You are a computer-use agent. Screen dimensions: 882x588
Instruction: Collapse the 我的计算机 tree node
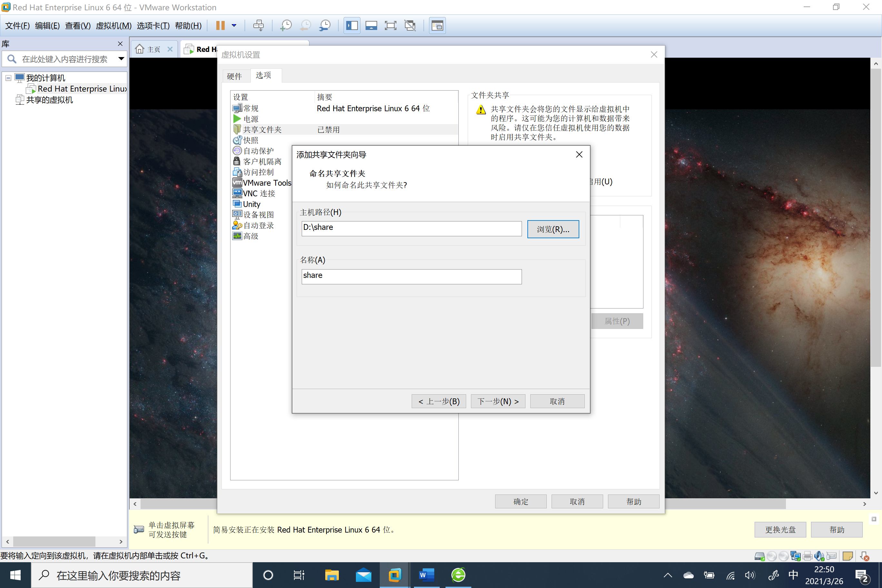(8, 78)
